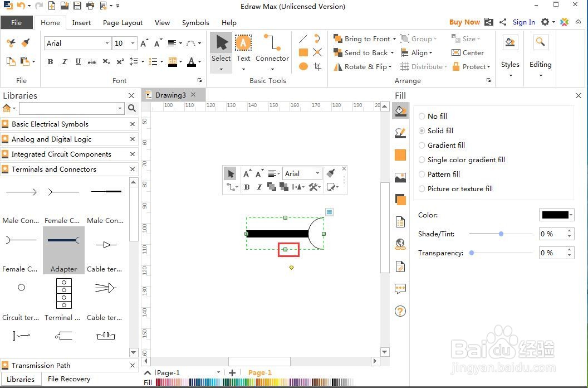The image size is (588, 388).
Task: Search libraries with magnifier icon
Action: coord(131,108)
